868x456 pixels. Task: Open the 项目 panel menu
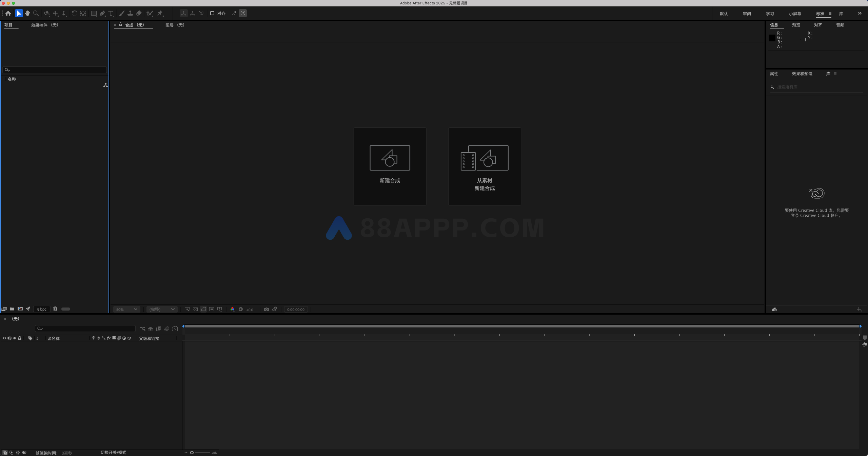pos(17,25)
